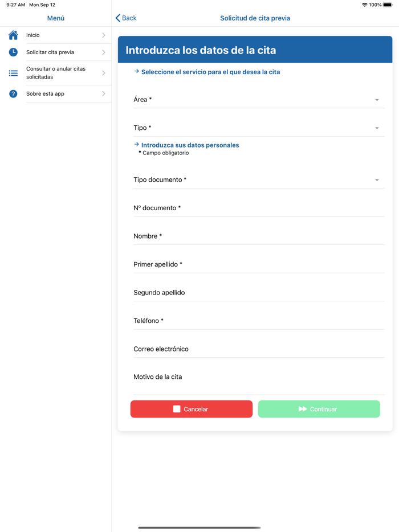Open the Área dropdown
399x532 pixels.
coord(258,100)
